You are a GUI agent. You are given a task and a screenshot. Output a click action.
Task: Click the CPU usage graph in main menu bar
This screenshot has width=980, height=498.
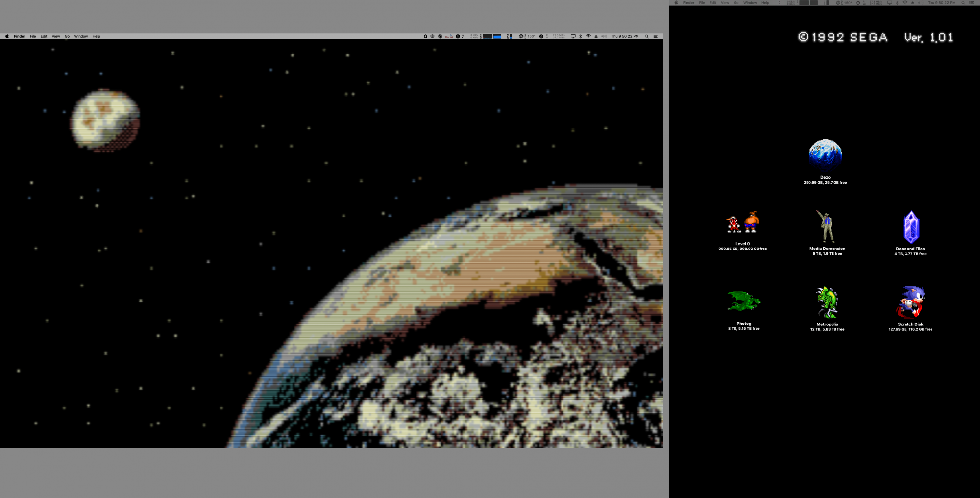487,36
